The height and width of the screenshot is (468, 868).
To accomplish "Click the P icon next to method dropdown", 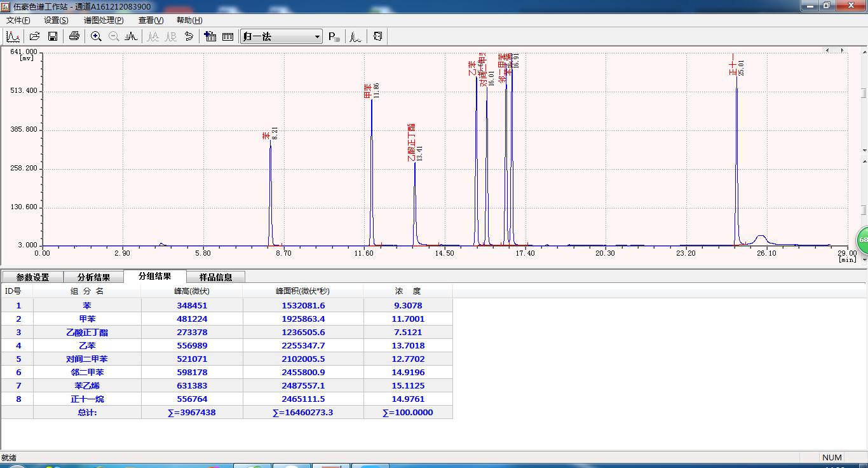I will [x=334, y=37].
